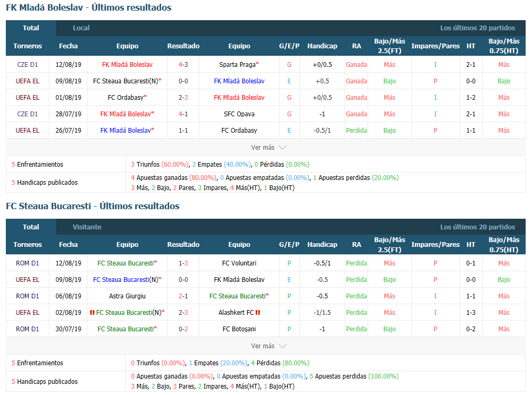This screenshot has width=532, height=395.
Task: Click date 06/08/19 in Astra Giurgiu row
Action: [x=68, y=296]
